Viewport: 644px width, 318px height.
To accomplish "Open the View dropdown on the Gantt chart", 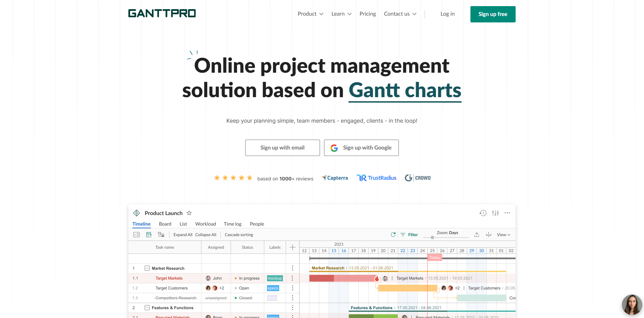I will coord(503,234).
